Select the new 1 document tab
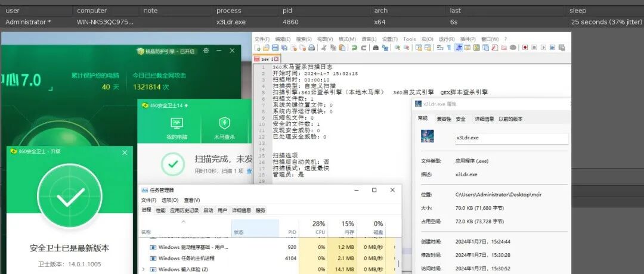This screenshot has height=274, width=644. (x=267, y=59)
